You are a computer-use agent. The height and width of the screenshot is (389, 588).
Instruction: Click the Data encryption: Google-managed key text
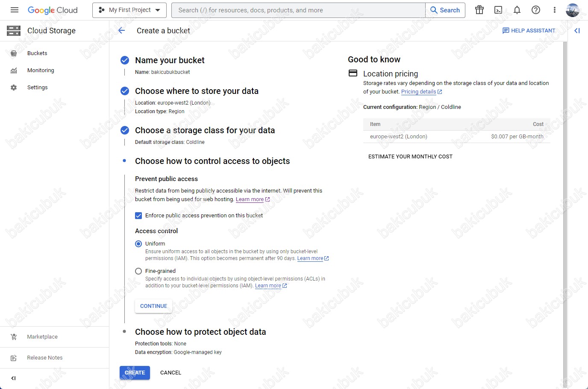point(178,352)
